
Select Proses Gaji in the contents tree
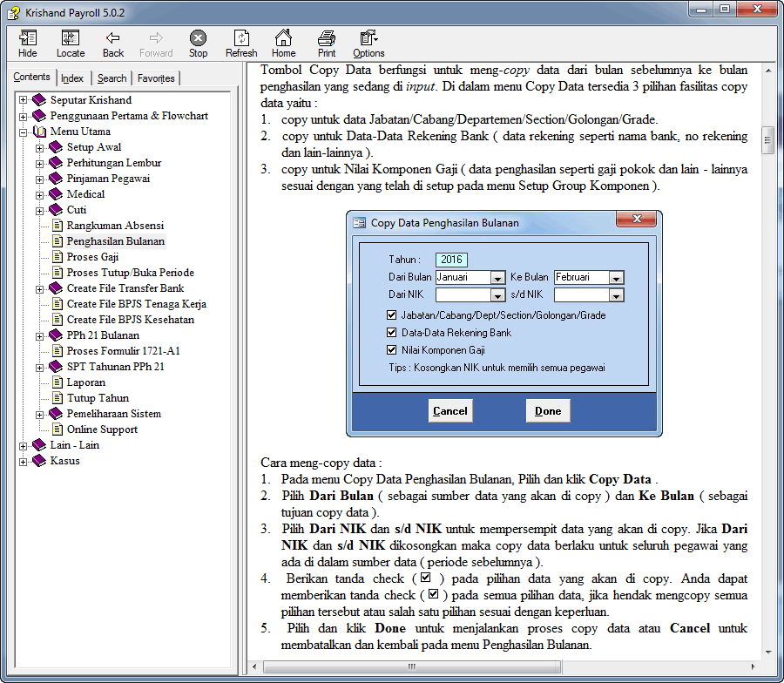92,257
